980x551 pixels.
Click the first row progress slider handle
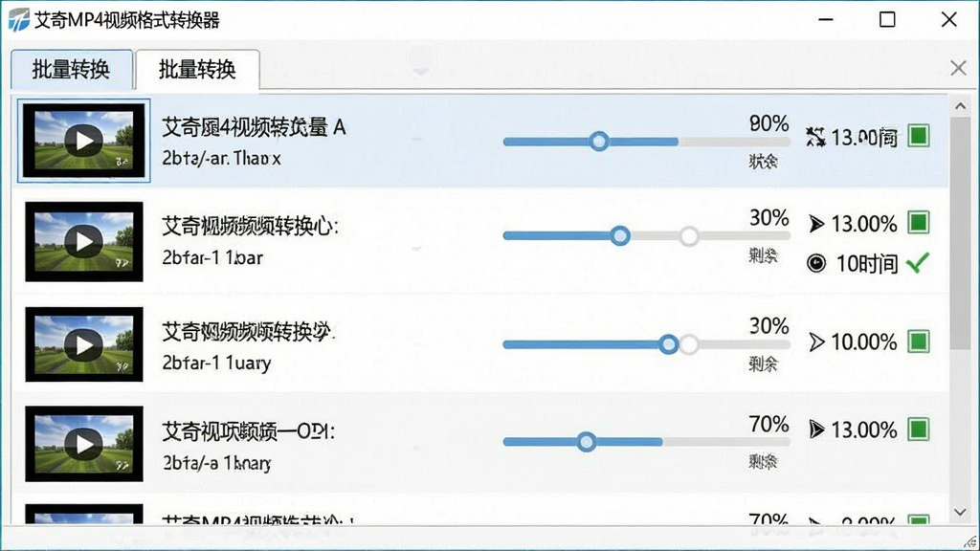(x=599, y=142)
